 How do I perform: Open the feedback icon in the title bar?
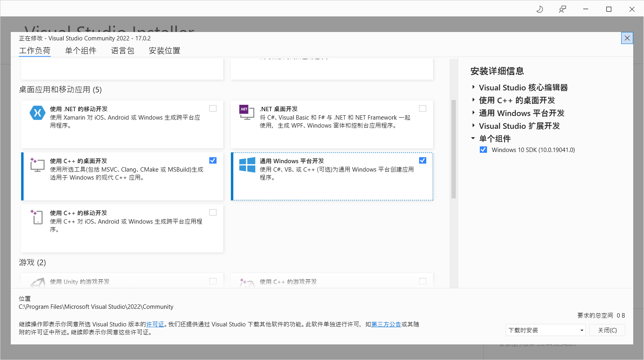(x=562, y=9)
